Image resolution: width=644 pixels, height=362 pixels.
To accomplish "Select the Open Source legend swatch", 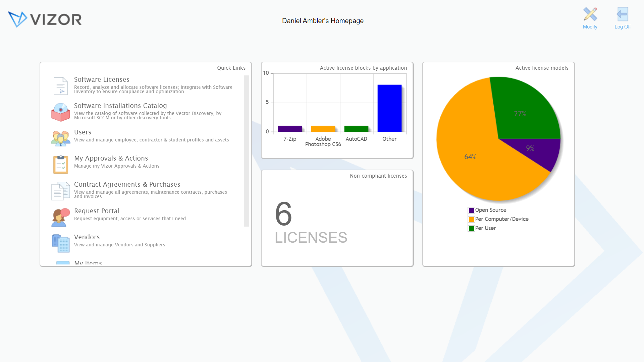I will pos(471,210).
